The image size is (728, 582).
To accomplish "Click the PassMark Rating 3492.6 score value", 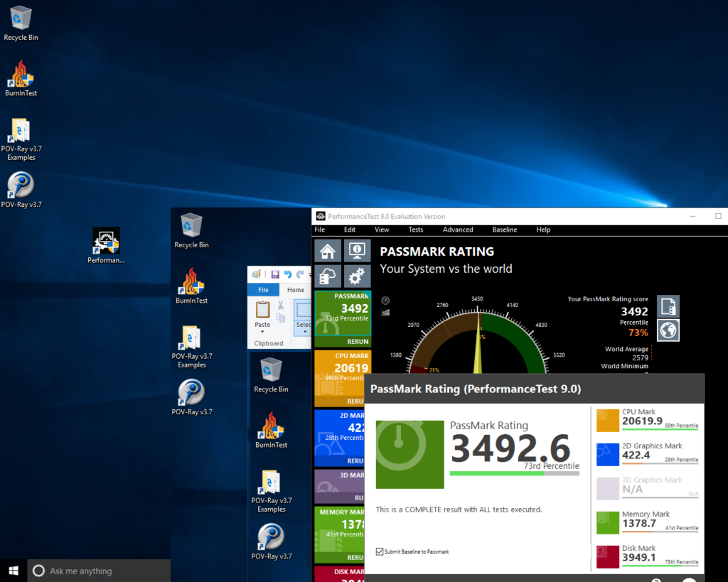I will [510, 448].
